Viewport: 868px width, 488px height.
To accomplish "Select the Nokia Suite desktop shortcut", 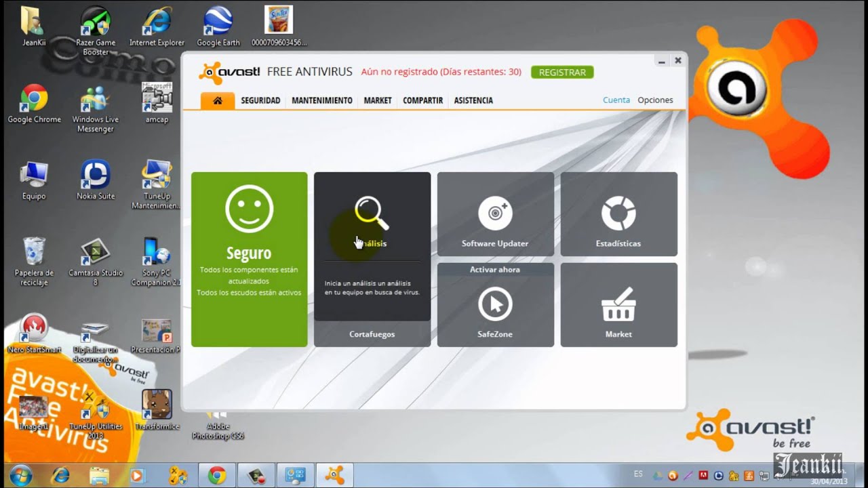I will point(96,180).
